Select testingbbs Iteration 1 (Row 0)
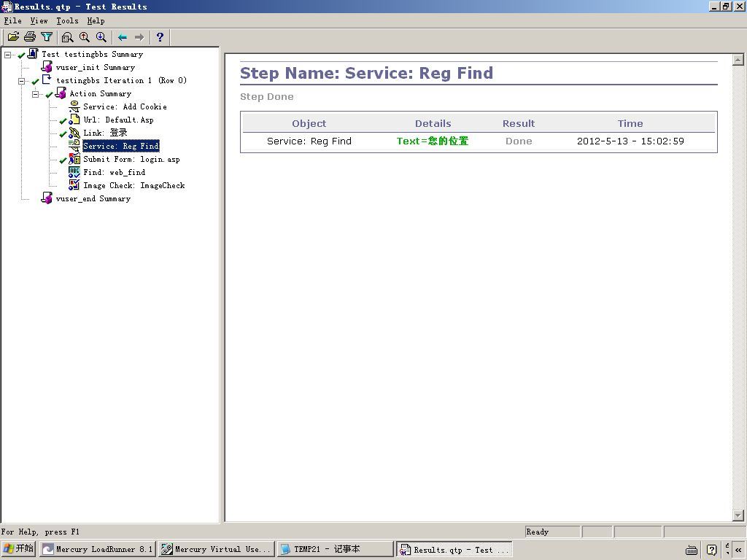747x560 pixels. point(122,80)
